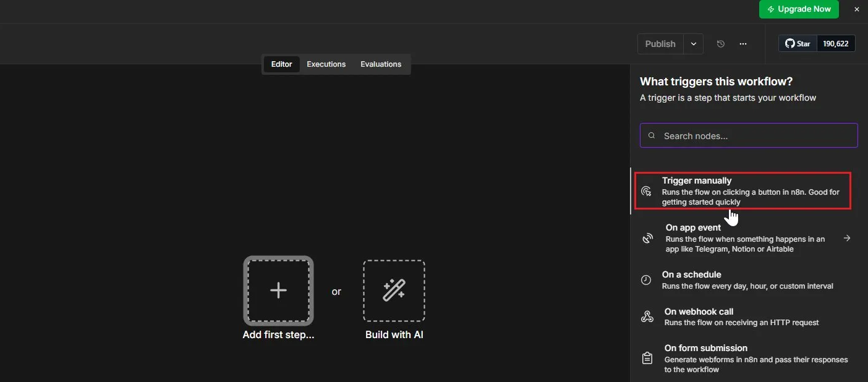868x382 pixels.
Task: Click the Add first step... label
Action: (x=278, y=335)
